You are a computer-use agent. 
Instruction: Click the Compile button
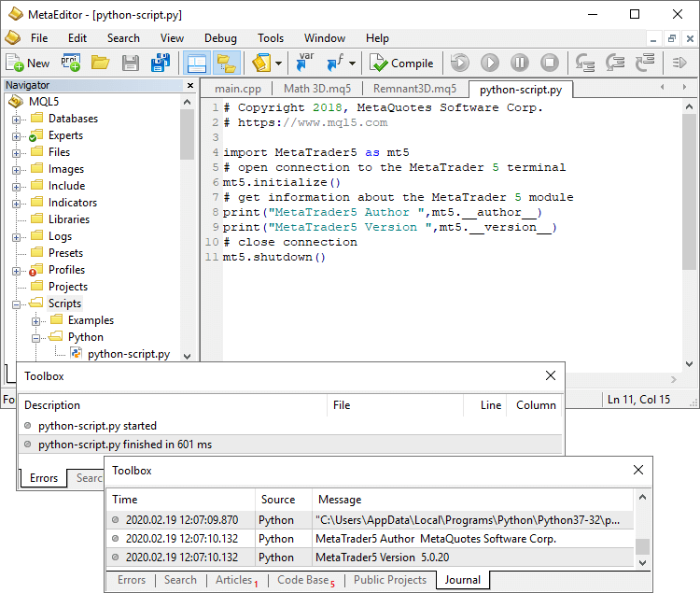401,63
